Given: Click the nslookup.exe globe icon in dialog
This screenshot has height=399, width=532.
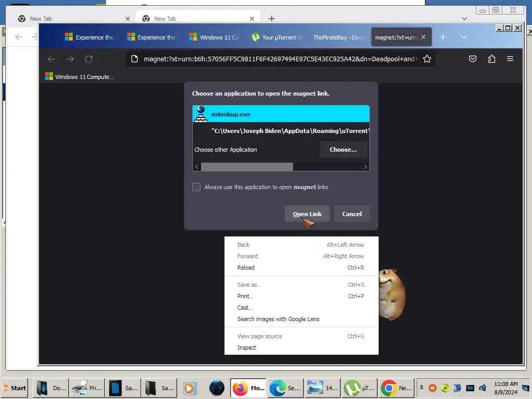Looking at the screenshot, I should 201,114.
